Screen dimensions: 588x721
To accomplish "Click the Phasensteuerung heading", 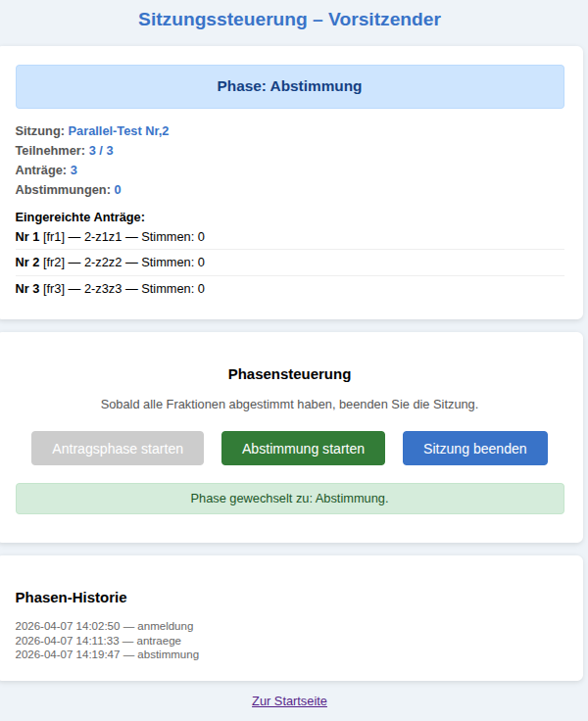I will pos(289,374).
